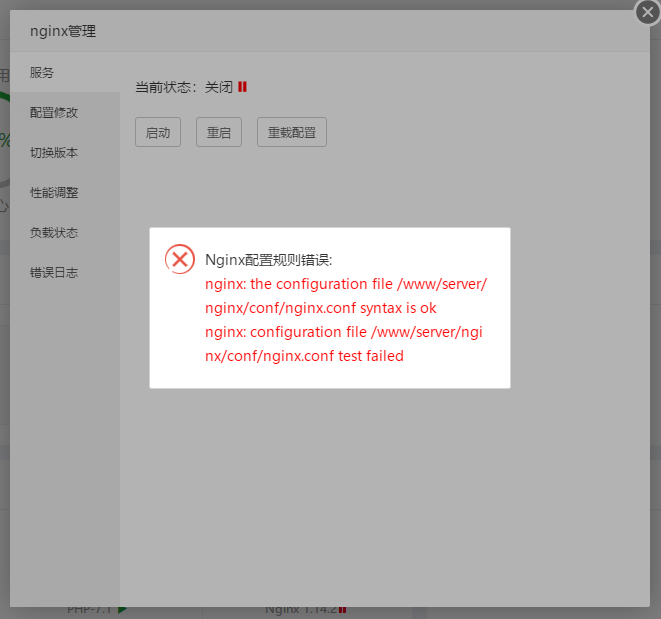Close the nginx管理 dialog with the X button
Viewport: 661px width, 619px height.
coord(648,13)
